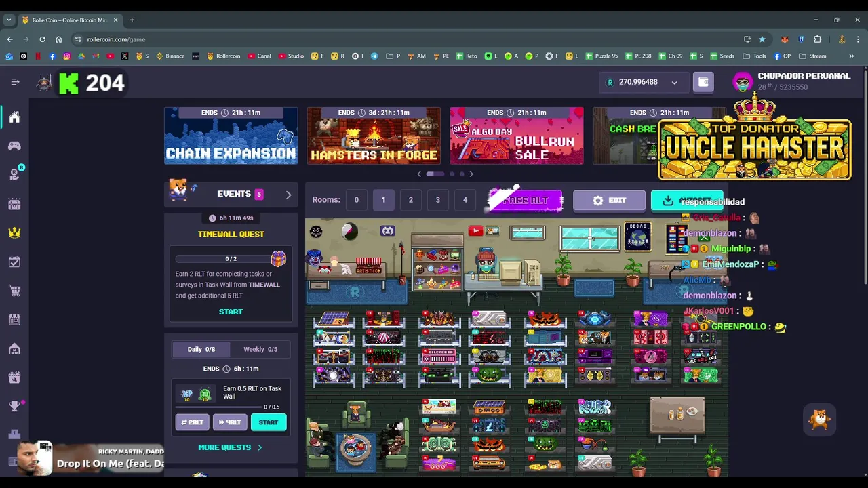Open the Telegram bookmark icon
Image resolution: width=868 pixels, height=488 pixels.
click(x=374, y=56)
